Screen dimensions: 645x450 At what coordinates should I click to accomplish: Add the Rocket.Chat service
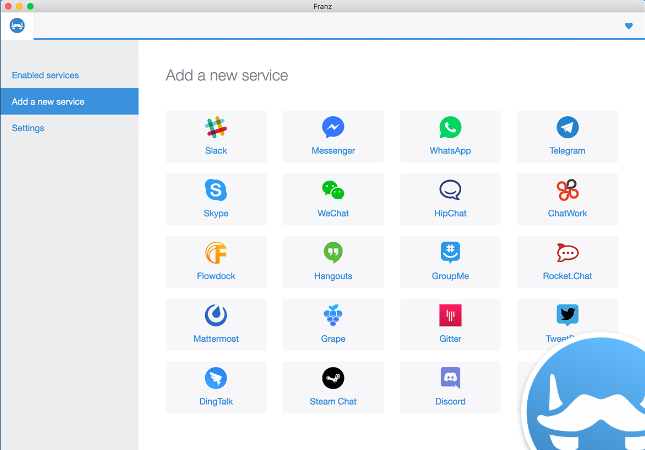(x=567, y=262)
